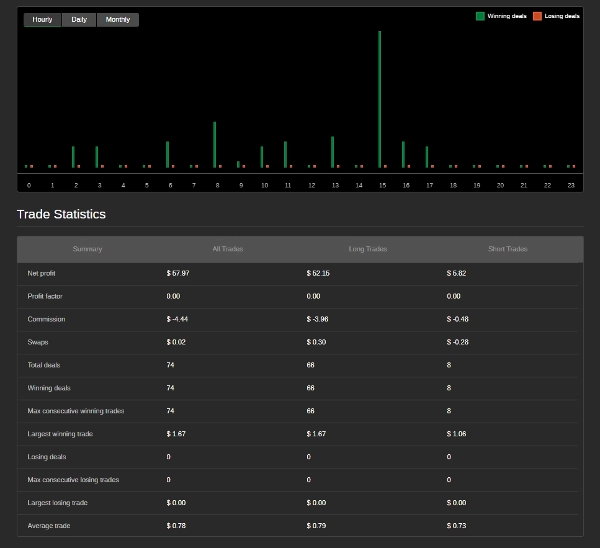Click the All Trades commission $ -4.44
Image resolution: width=600 pixels, height=548 pixels.
177,319
